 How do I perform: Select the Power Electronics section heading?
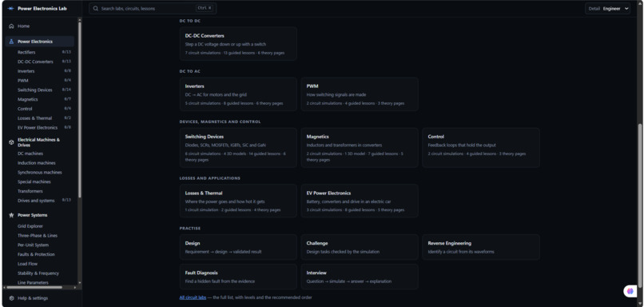point(40,42)
